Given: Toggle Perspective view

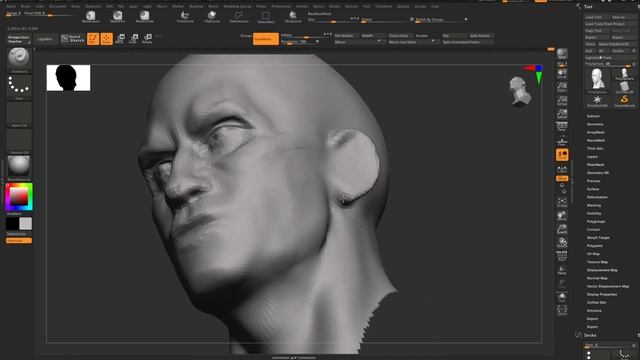Looking at the screenshot, I should [562, 127].
